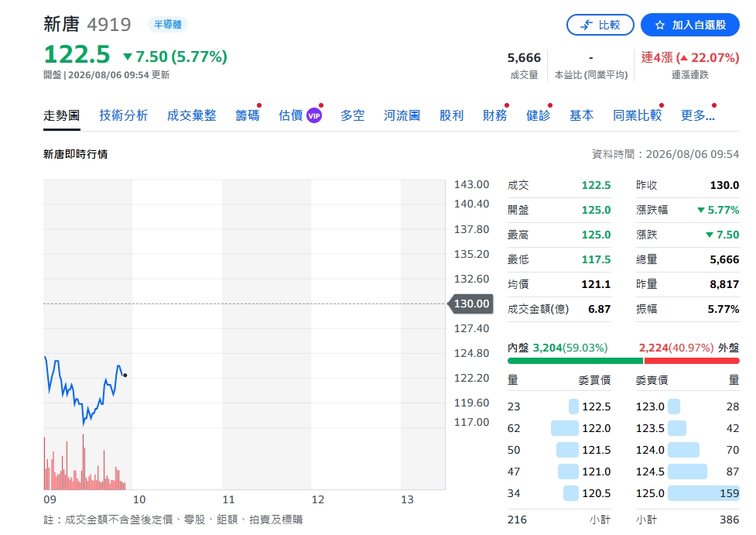Click the 振幅 value 5.77%

(x=724, y=309)
